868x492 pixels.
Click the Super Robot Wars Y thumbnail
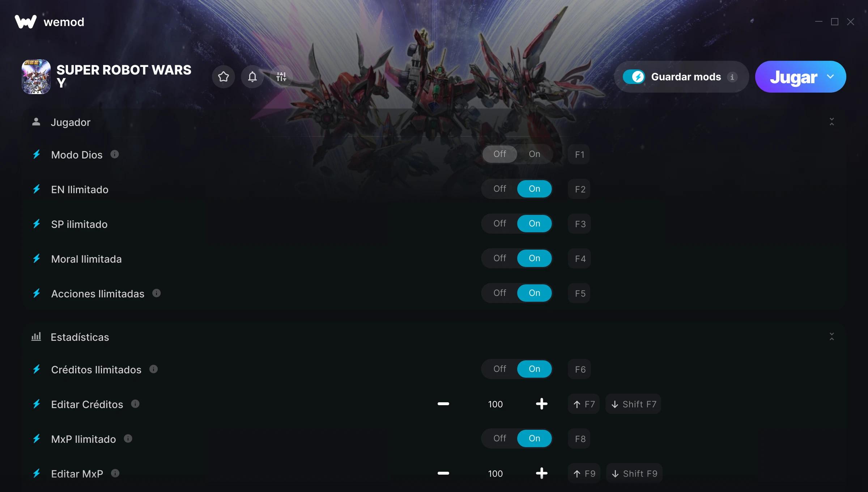(36, 77)
